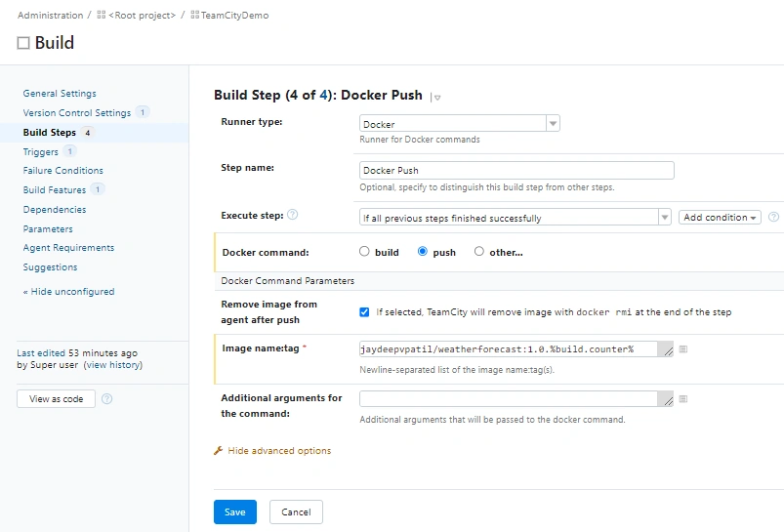Open Version Control Settings in sidebar
This screenshot has width=784, height=532.
pyautogui.click(x=77, y=113)
